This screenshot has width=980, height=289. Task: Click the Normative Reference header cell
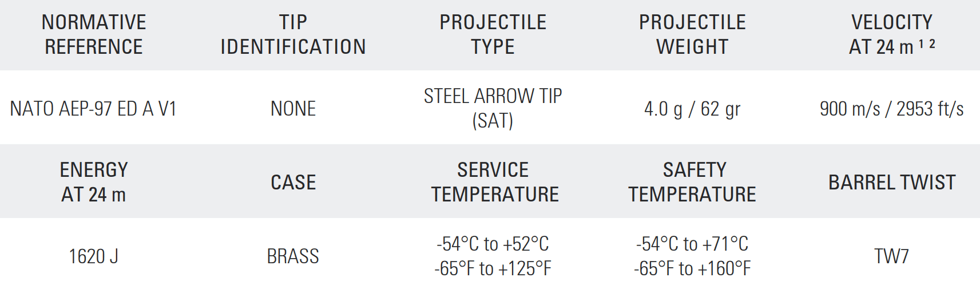(x=94, y=34)
